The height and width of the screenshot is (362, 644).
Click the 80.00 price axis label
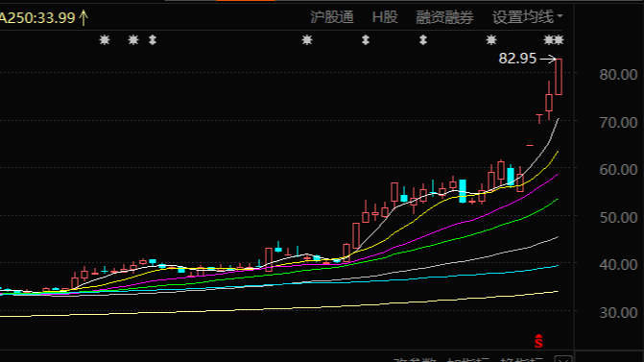pos(618,74)
